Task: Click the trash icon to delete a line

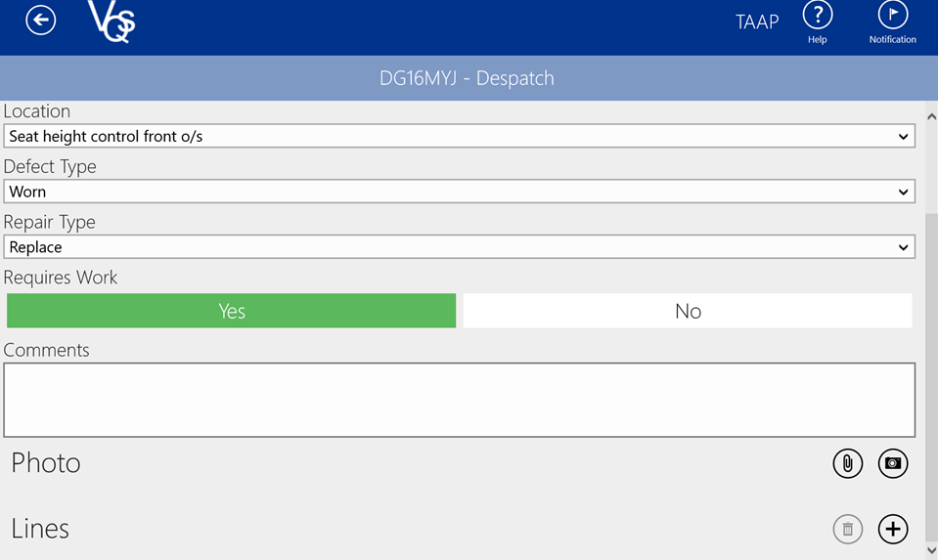Action: [x=847, y=529]
